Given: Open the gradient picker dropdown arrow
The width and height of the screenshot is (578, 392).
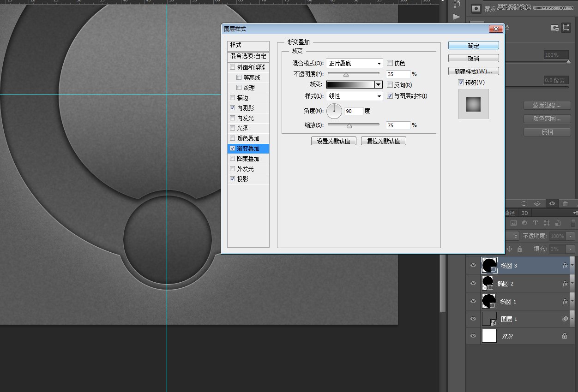Looking at the screenshot, I should click(x=379, y=84).
